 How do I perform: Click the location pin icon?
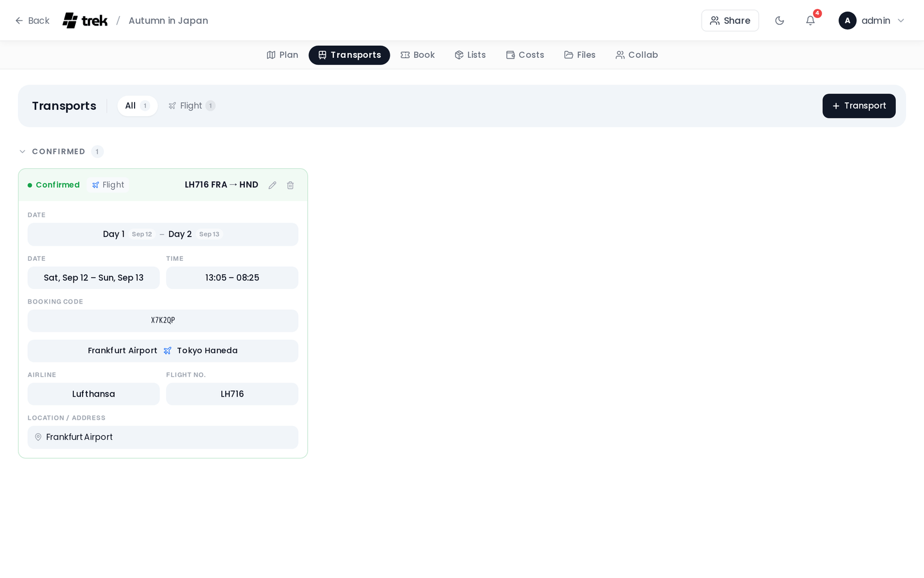[38, 438]
